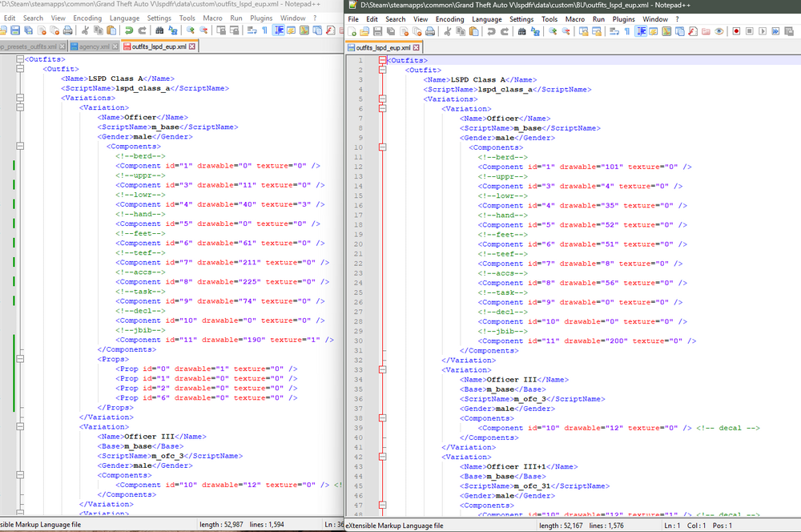The image size is (801, 532).
Task: Close outfits_lspd_eup.xml tab in left window
Action: coord(192,46)
